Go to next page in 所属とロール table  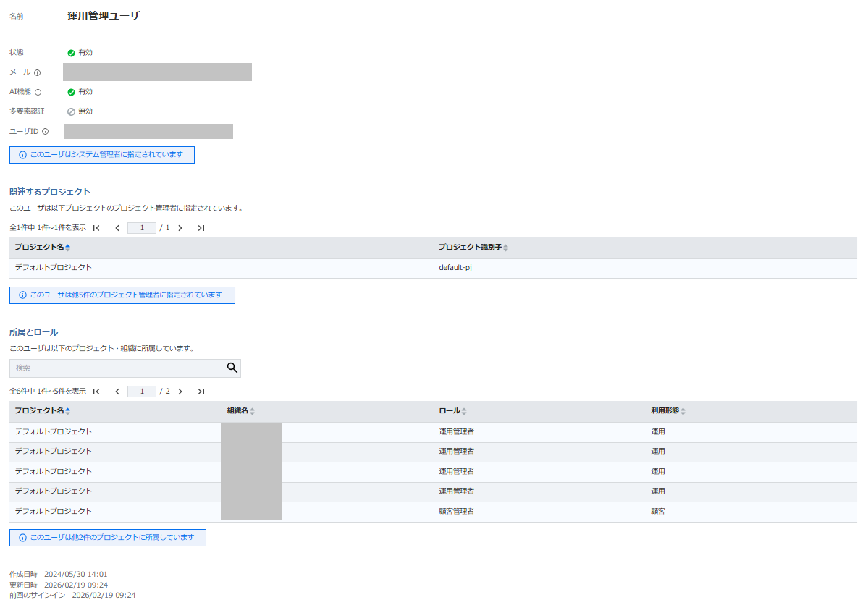tap(180, 392)
